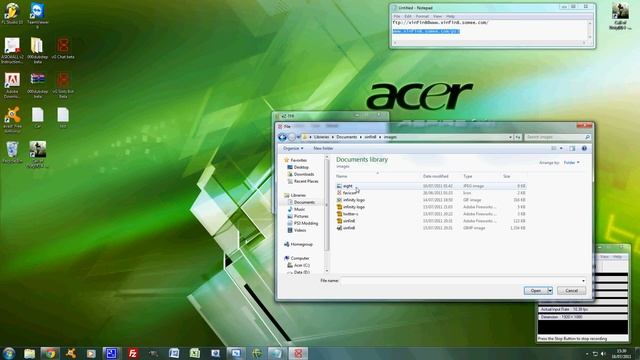Screen dimensions: 640x360
Task: Open the Organize dropdown menu
Action: pyautogui.click(x=293, y=148)
